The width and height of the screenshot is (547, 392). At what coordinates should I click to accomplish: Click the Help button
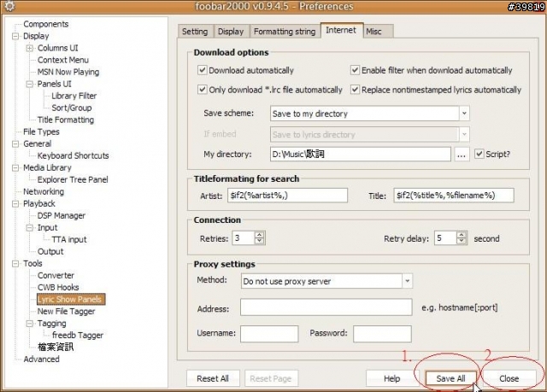(x=391, y=378)
